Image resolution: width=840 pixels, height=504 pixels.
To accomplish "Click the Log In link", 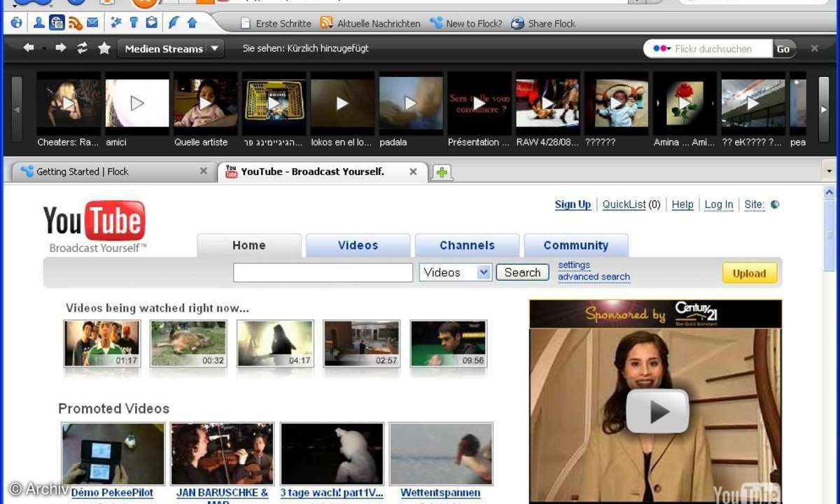I will 719,205.
